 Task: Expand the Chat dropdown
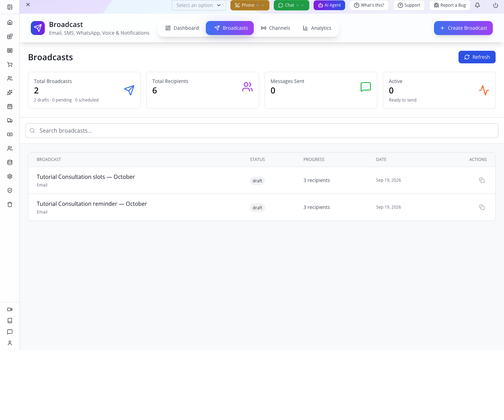[292, 5]
